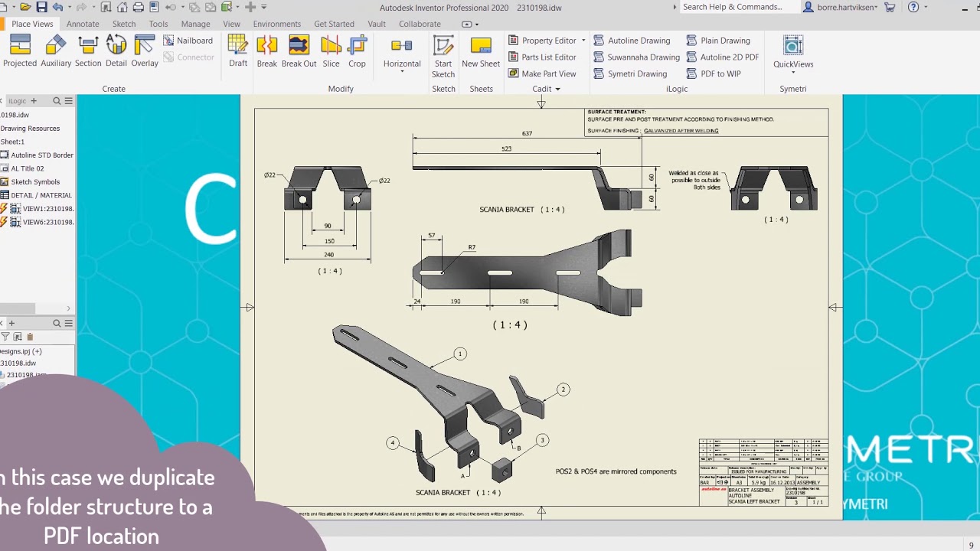
Task: Select Sketch Symbols in browser tree
Action: click(x=30, y=182)
